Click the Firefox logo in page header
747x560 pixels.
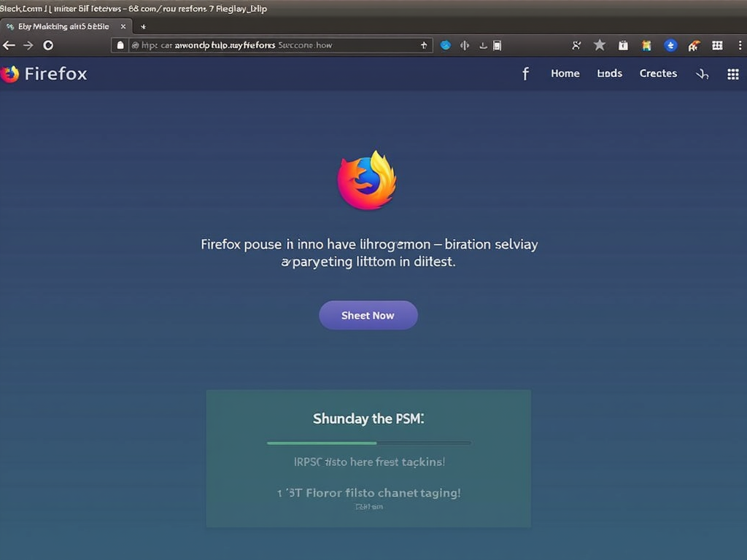tap(9, 74)
